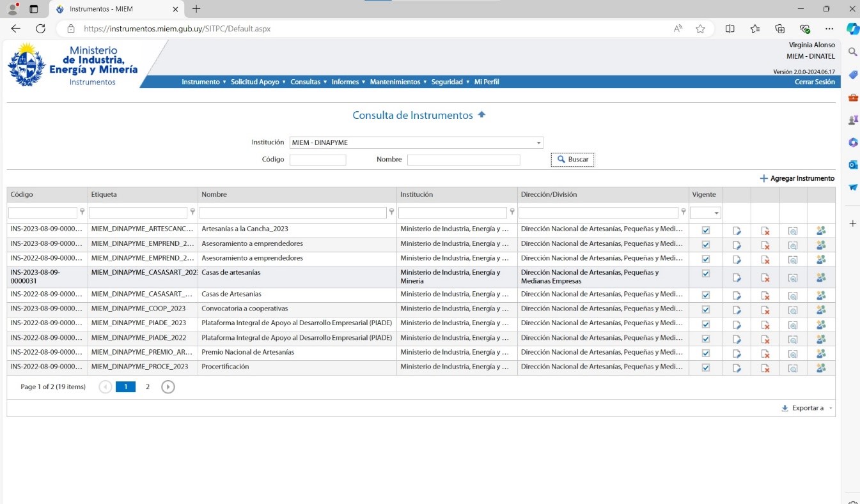This screenshot has width=860, height=504.
Task: Delete the Artesanías a la Cancha_2023 instrument
Action: click(765, 231)
